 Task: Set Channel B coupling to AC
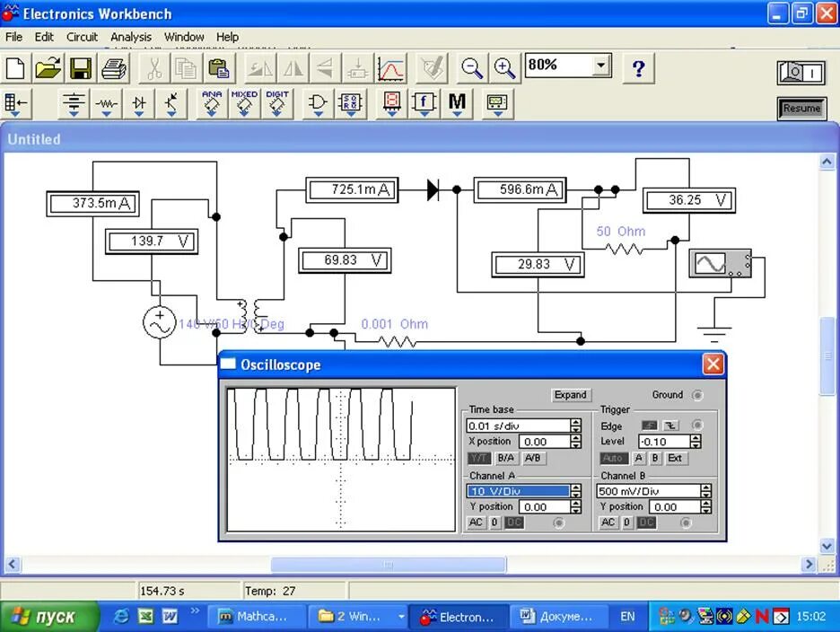pos(608,522)
